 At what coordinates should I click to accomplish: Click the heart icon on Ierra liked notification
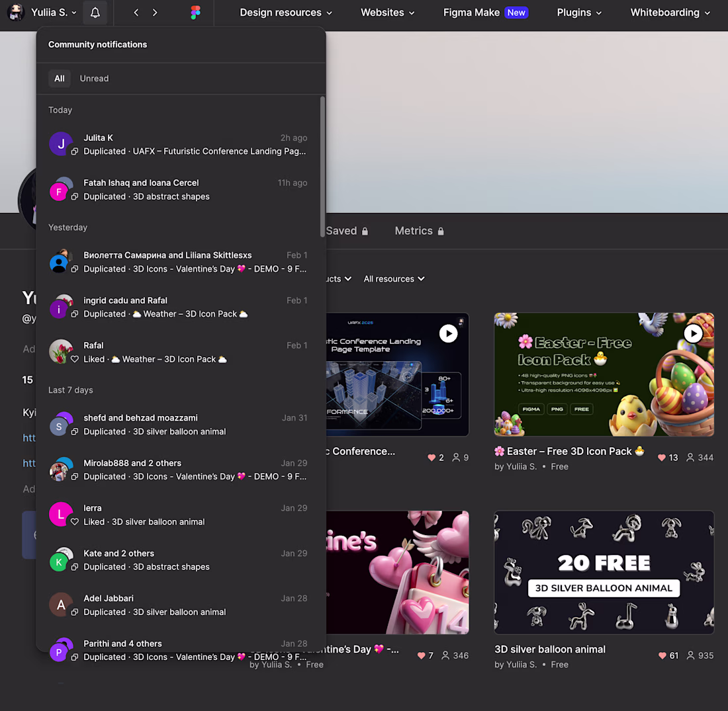(x=74, y=522)
